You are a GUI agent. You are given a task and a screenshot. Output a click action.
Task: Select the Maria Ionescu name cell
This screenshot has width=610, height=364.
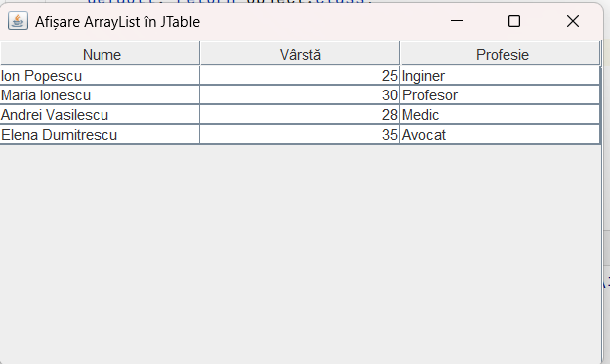(100, 94)
